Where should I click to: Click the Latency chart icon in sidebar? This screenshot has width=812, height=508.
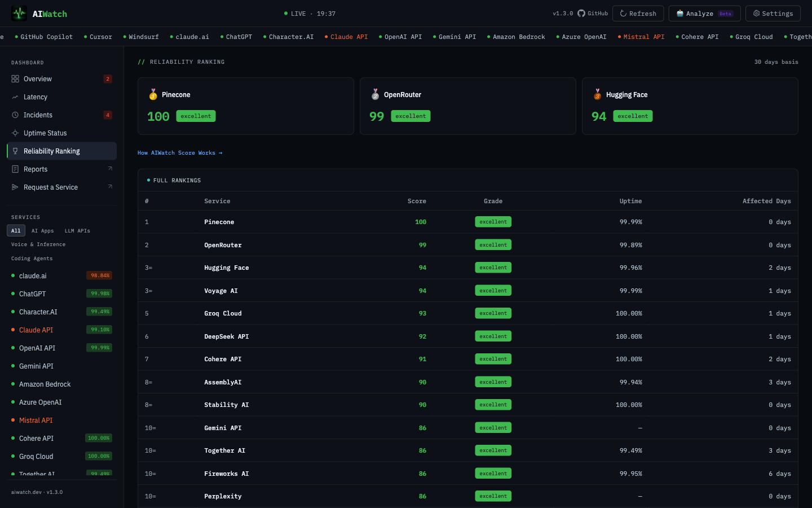pos(15,97)
